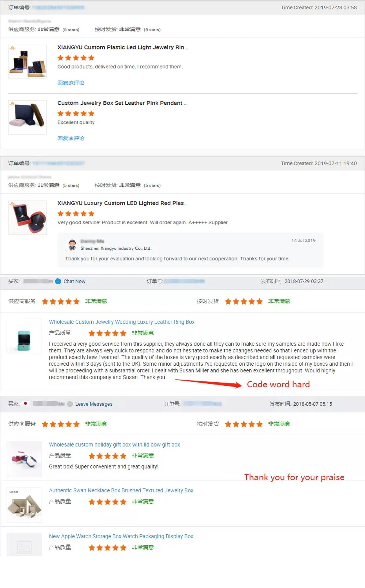Click the LED ring box product thumbnail
Image resolution: width=365 pixels, height=588 pixels.
(27, 62)
